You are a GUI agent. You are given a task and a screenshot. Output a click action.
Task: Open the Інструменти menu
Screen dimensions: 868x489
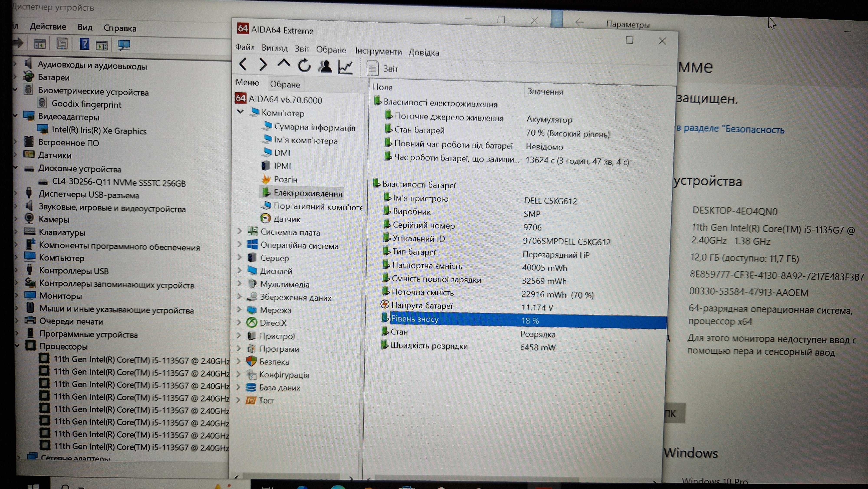tap(378, 51)
